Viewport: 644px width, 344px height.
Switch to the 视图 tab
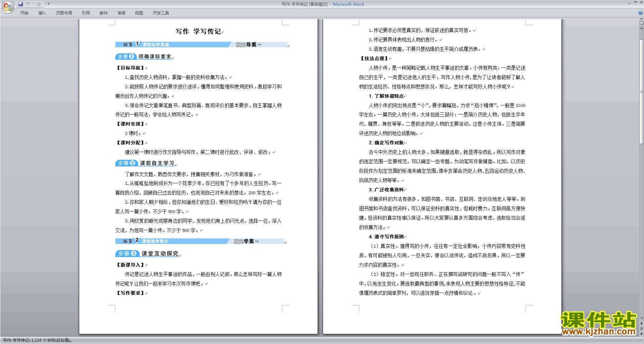click(x=139, y=13)
